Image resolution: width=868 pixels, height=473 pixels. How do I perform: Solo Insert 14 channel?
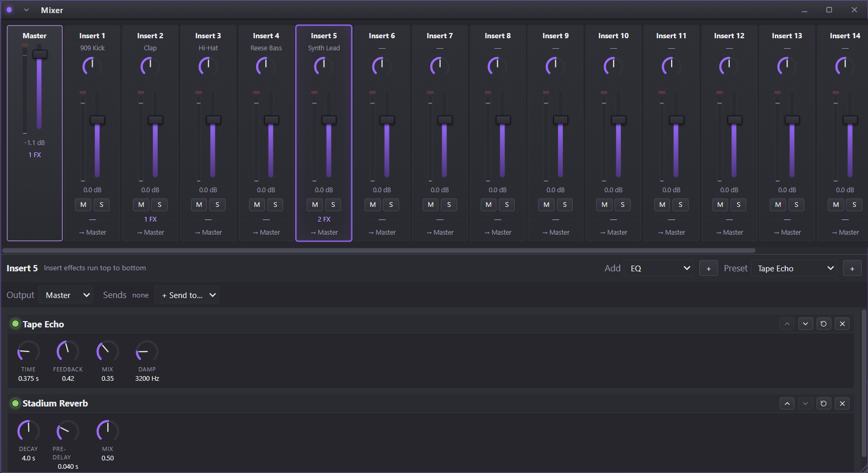(x=854, y=205)
